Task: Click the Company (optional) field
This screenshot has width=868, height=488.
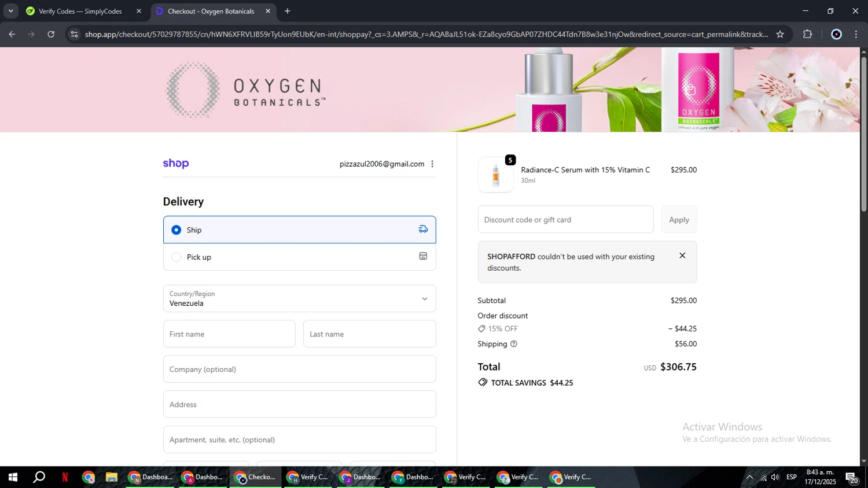Action: (x=299, y=369)
